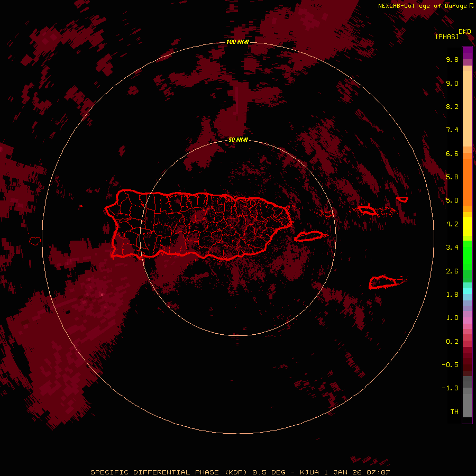Image resolution: width=476 pixels, height=476 pixels.
Task: Click the DKD product label
Action: 465,32
